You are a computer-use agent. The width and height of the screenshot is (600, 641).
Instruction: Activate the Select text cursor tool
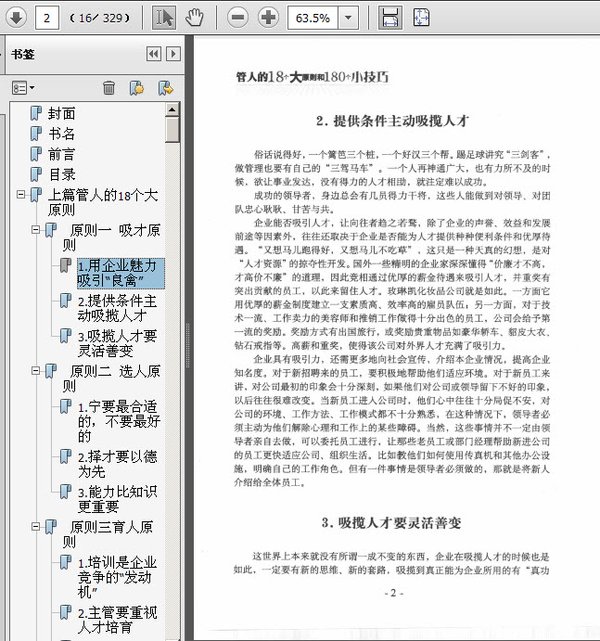164,18
